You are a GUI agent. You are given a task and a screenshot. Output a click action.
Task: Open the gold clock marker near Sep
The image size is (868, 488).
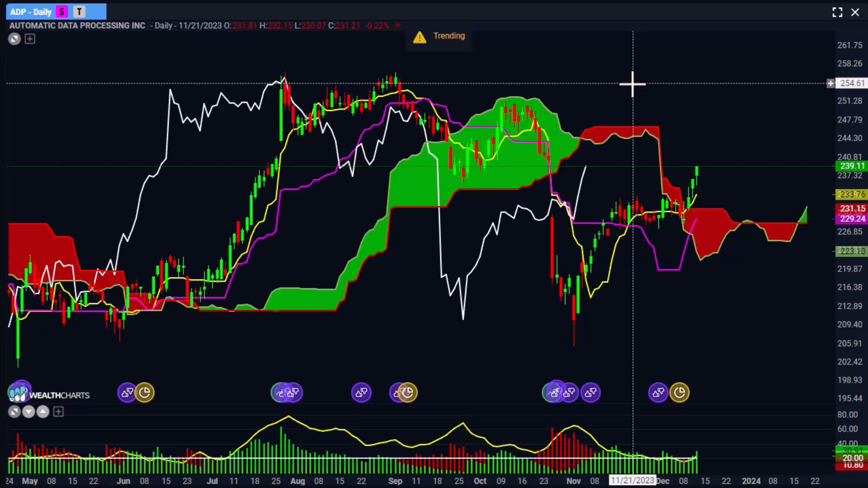(x=408, y=392)
